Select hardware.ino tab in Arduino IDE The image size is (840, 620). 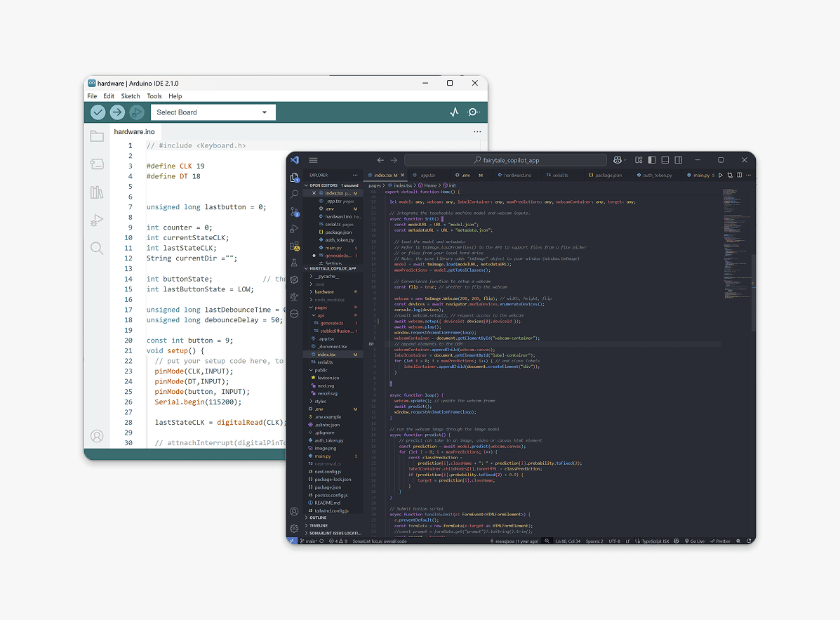135,132
